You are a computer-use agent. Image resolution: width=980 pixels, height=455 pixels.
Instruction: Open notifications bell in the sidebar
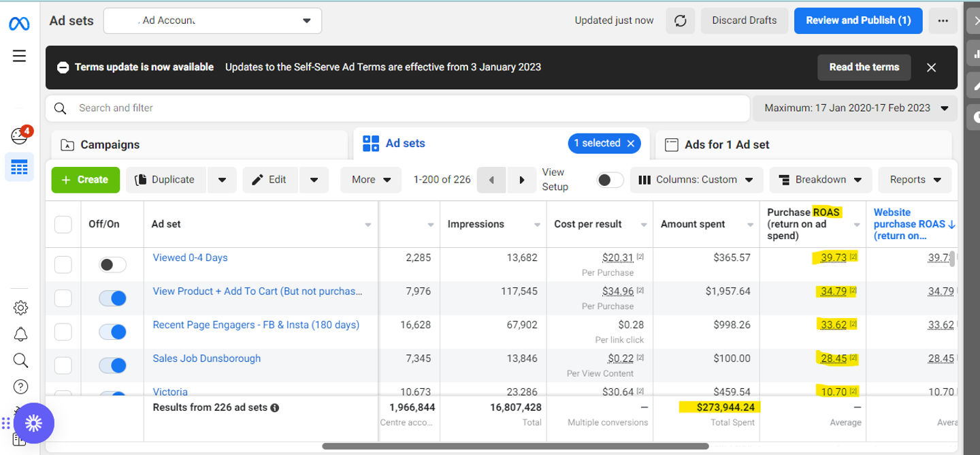tap(20, 334)
